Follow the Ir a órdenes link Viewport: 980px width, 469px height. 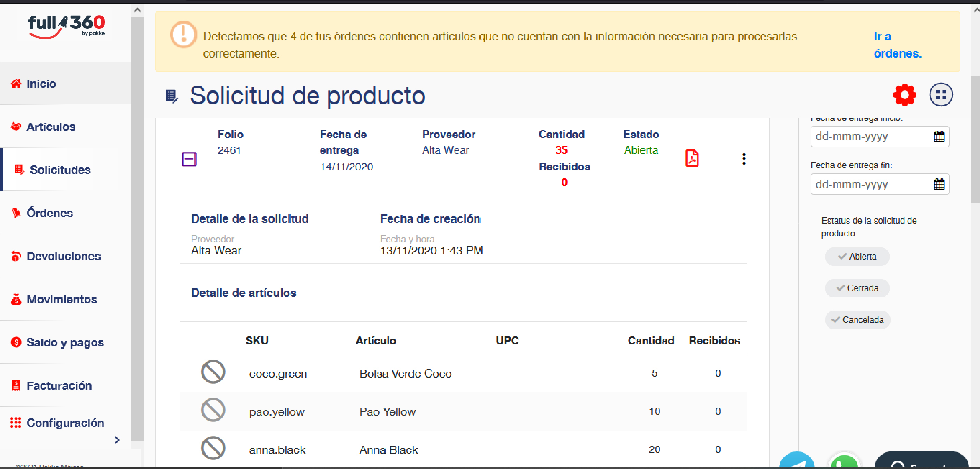click(x=897, y=45)
